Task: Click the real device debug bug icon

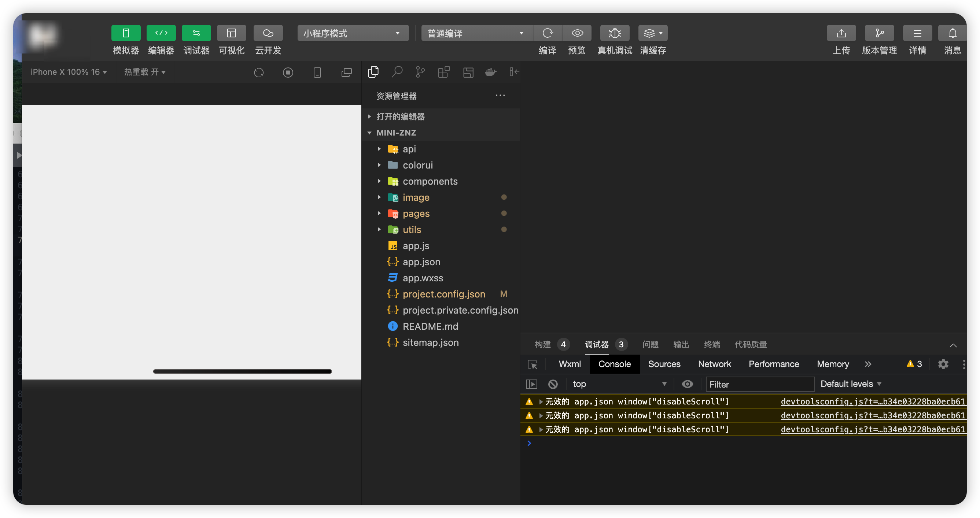Action: tap(614, 33)
